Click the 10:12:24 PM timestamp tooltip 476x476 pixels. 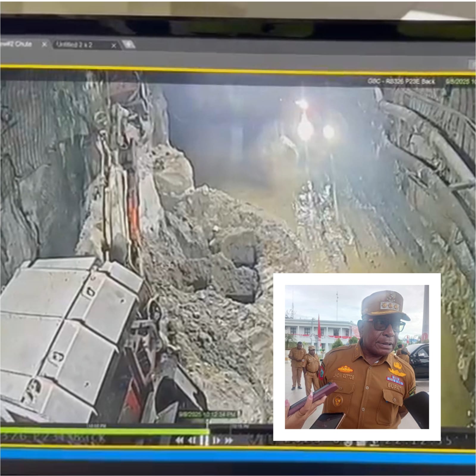[x=207, y=414]
